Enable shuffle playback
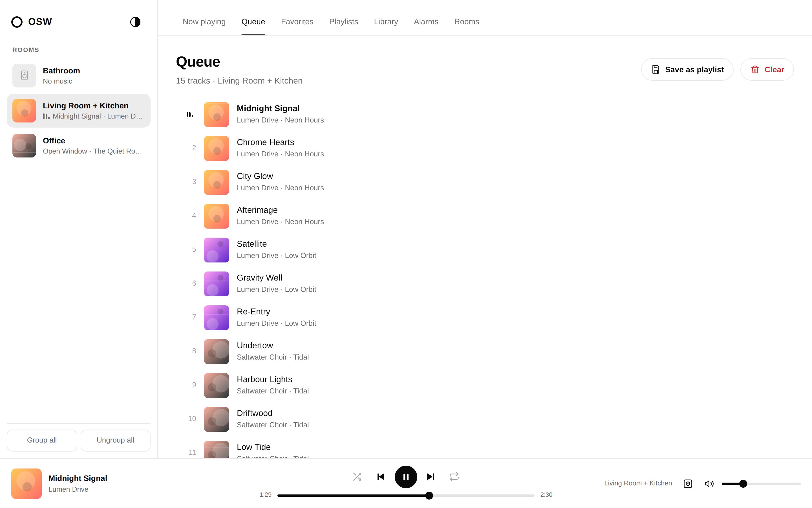The height and width of the screenshot is (508, 812). coord(357,476)
